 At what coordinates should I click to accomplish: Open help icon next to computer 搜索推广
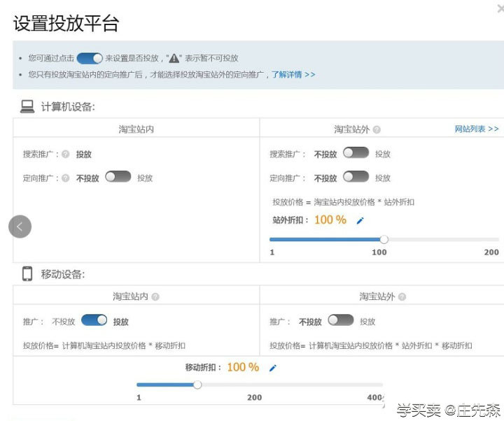pyautogui.click(x=66, y=154)
